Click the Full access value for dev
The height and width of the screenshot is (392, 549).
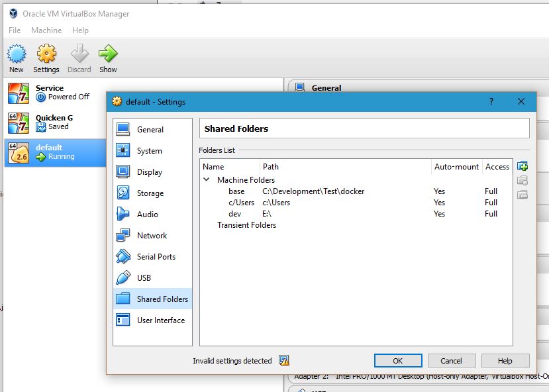click(491, 213)
